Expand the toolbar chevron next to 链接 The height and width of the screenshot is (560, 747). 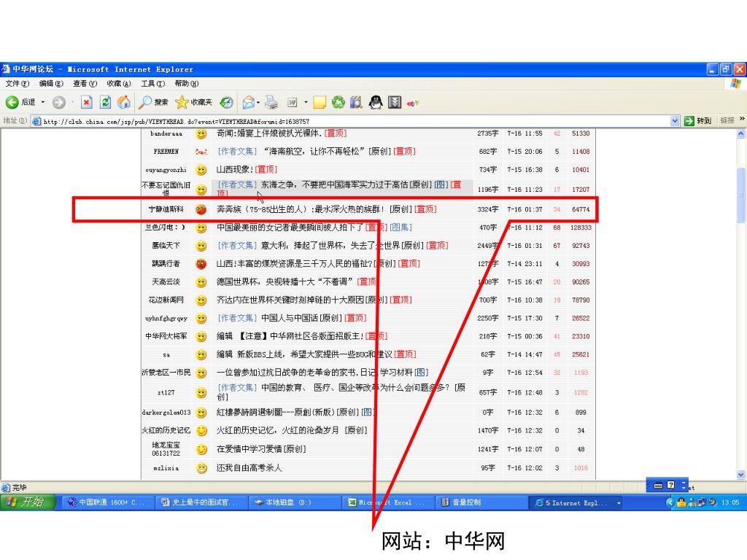pos(742,119)
